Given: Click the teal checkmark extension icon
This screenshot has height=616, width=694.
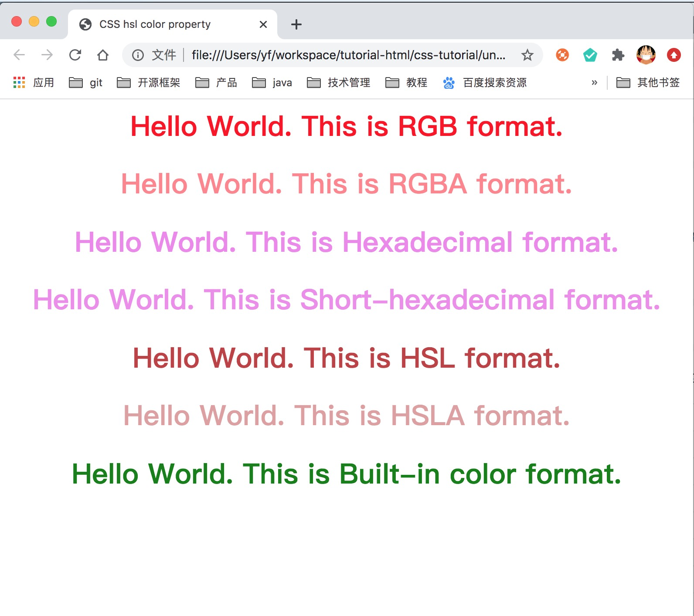Looking at the screenshot, I should click(x=590, y=55).
